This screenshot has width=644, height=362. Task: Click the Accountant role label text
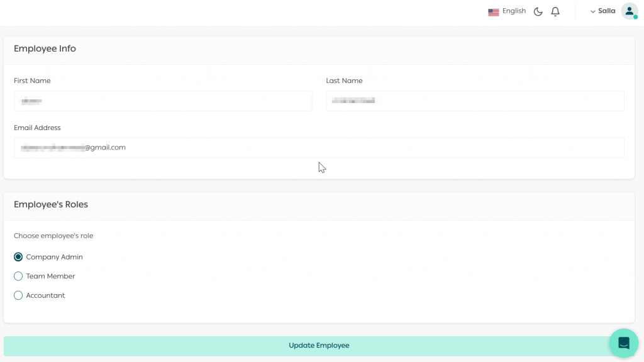[45, 295]
